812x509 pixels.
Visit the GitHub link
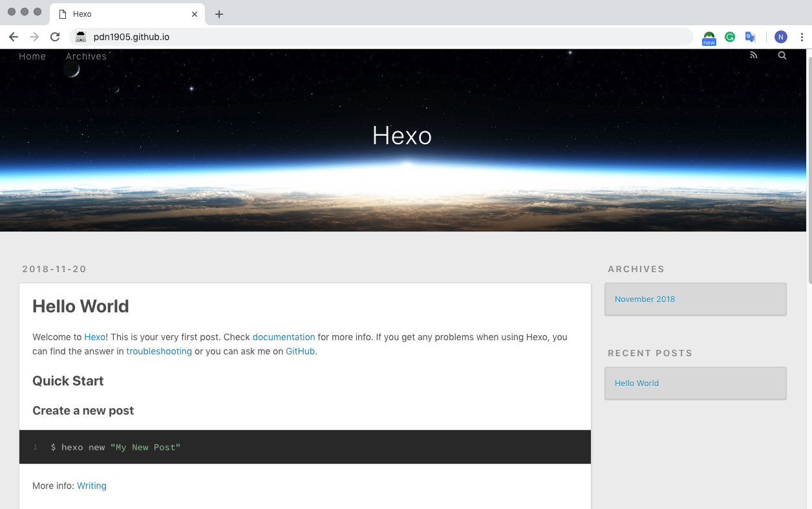tap(301, 351)
